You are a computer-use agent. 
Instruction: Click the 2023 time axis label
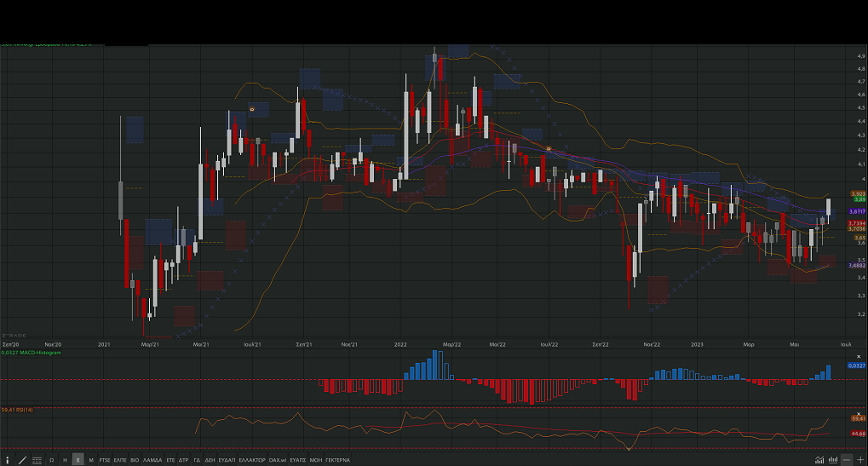(x=697, y=344)
